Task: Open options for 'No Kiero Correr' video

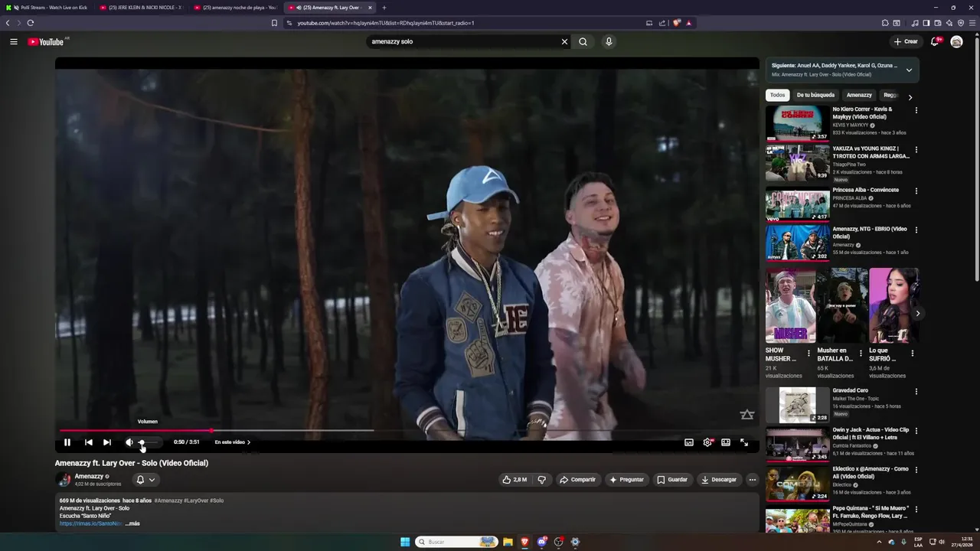Action: point(916,110)
